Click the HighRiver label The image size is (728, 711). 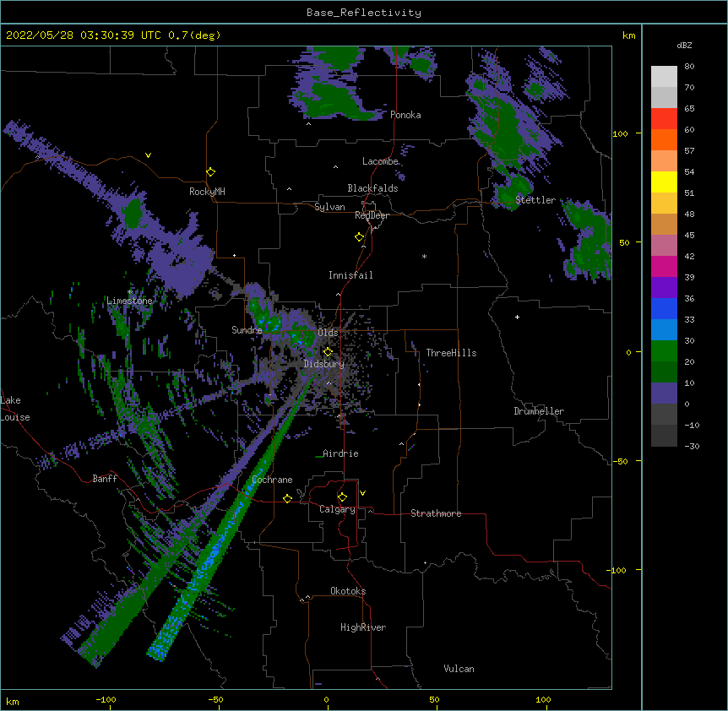[x=363, y=627]
